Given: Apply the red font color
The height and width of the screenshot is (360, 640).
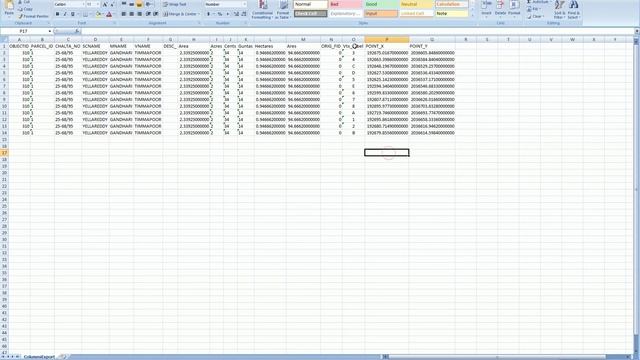Looking at the screenshot, I should (x=109, y=14).
